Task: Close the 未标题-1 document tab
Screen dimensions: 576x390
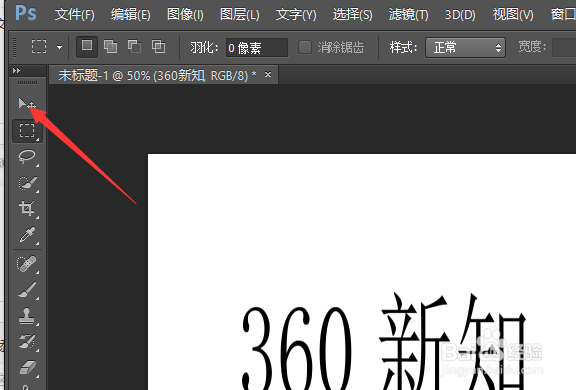Action: [x=268, y=75]
